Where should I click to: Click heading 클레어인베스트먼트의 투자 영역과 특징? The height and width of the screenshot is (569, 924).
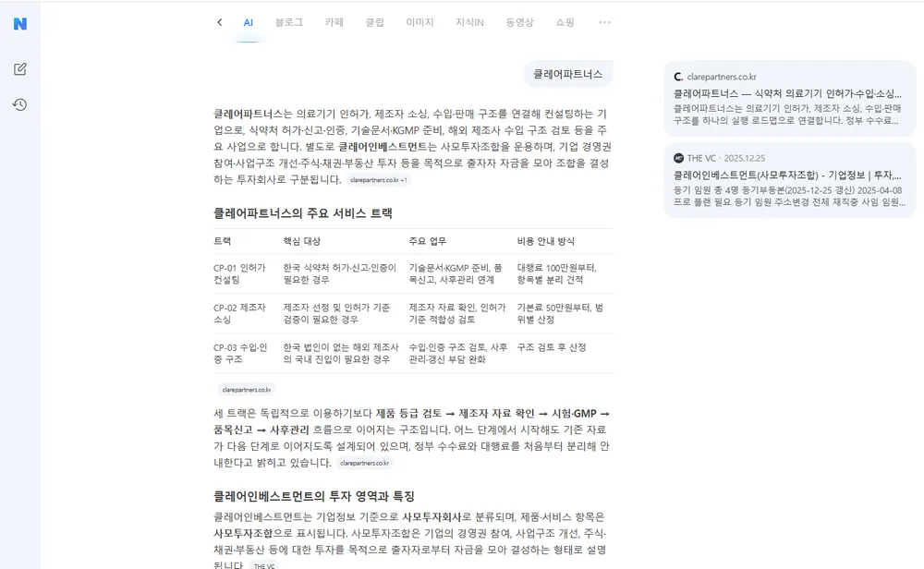pyautogui.click(x=314, y=496)
